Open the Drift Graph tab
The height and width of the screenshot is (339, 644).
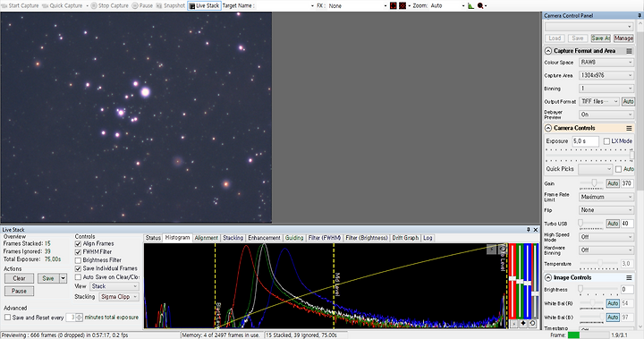(405, 238)
